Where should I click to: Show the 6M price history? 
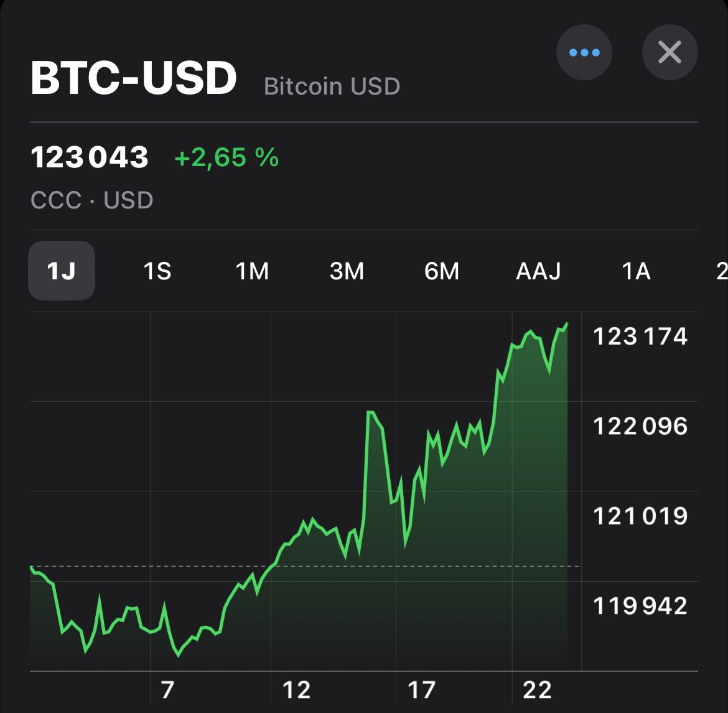pos(442,271)
